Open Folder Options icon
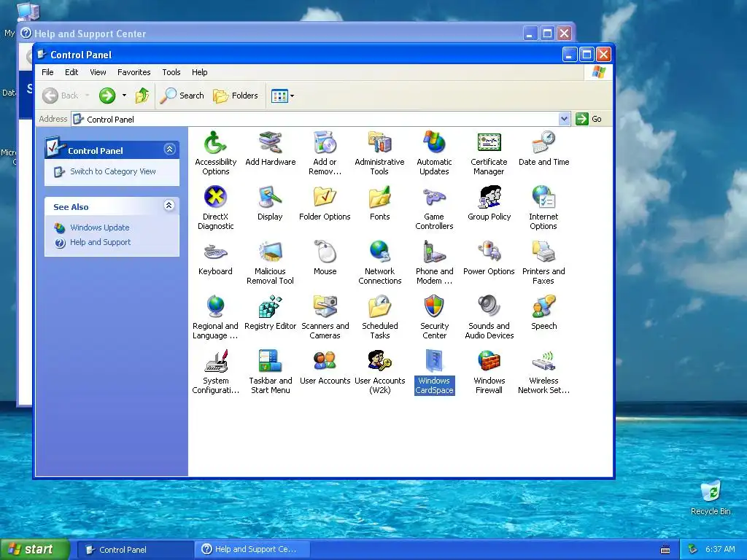This screenshot has width=747, height=560. coord(325,197)
